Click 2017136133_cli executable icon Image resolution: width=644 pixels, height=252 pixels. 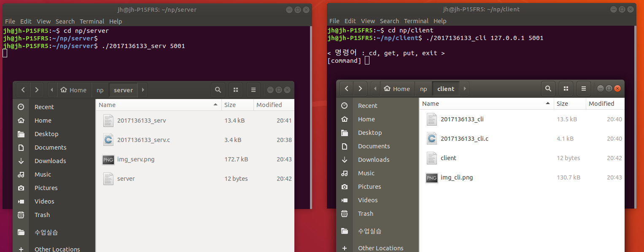[x=432, y=119]
